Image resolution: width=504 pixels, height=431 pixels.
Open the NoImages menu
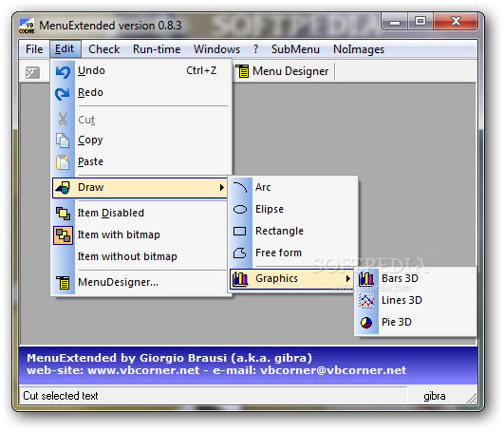(x=359, y=49)
